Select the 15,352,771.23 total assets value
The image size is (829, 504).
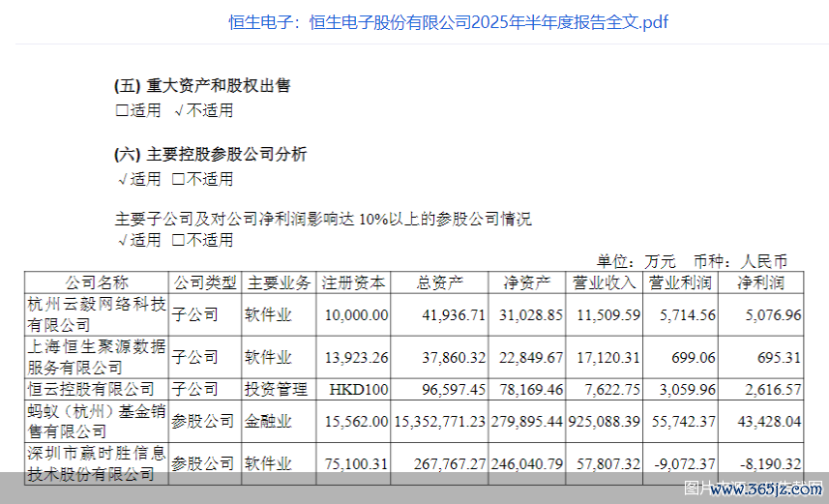click(440, 422)
